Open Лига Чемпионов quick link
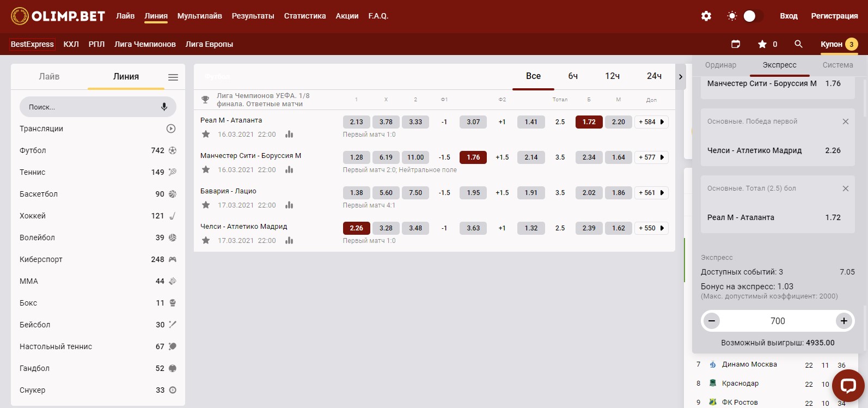This screenshot has height=408, width=868. click(x=145, y=44)
